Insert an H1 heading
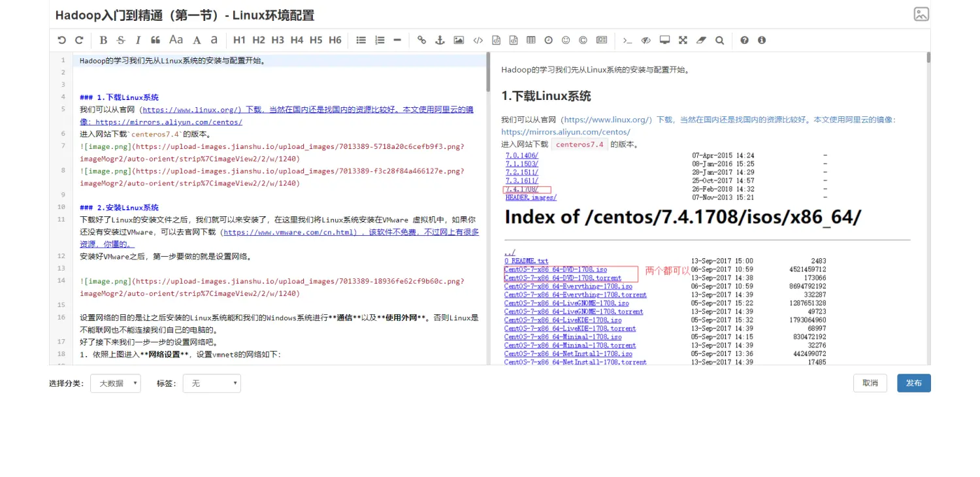The image size is (980, 477). pos(240,40)
